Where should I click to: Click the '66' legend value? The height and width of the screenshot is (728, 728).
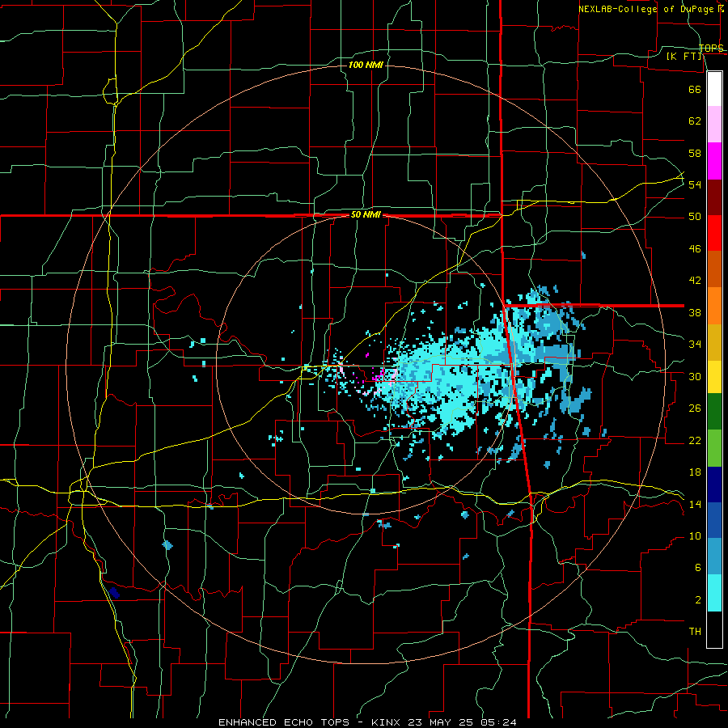coord(695,89)
